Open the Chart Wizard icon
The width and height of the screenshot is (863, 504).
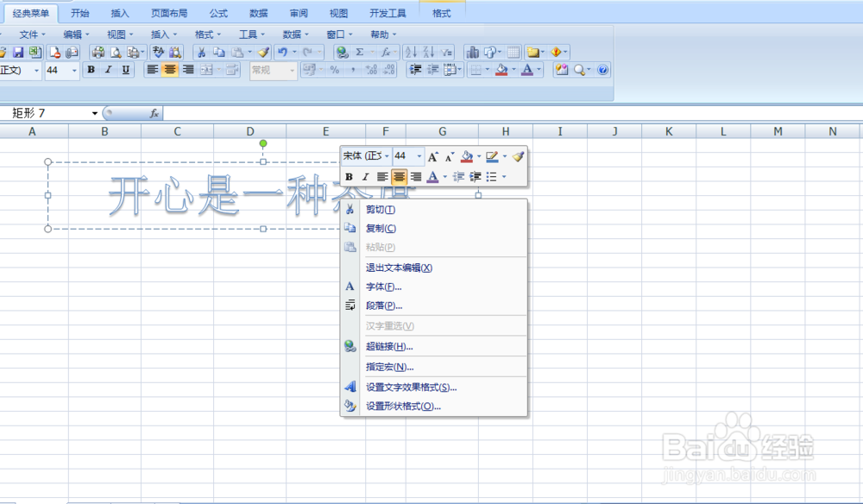click(x=475, y=52)
